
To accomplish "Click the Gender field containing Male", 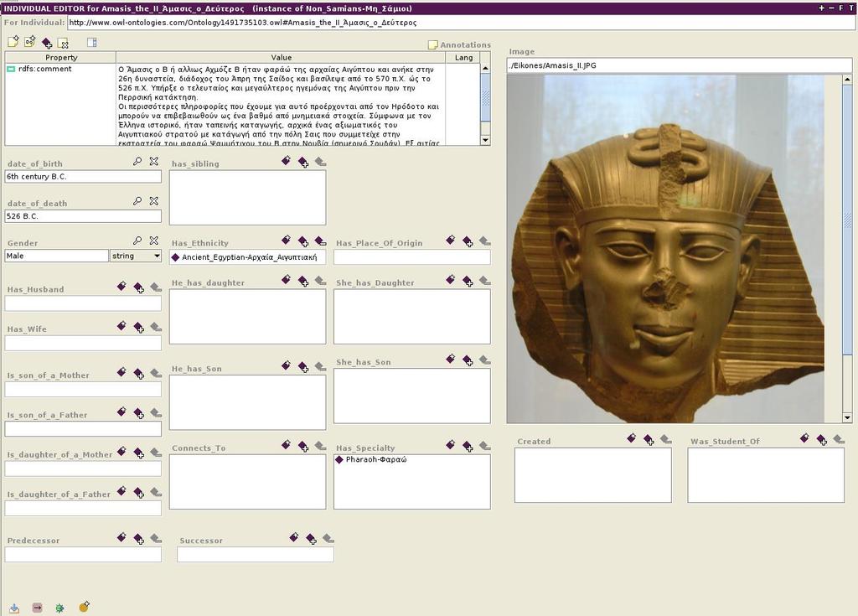I will point(57,256).
